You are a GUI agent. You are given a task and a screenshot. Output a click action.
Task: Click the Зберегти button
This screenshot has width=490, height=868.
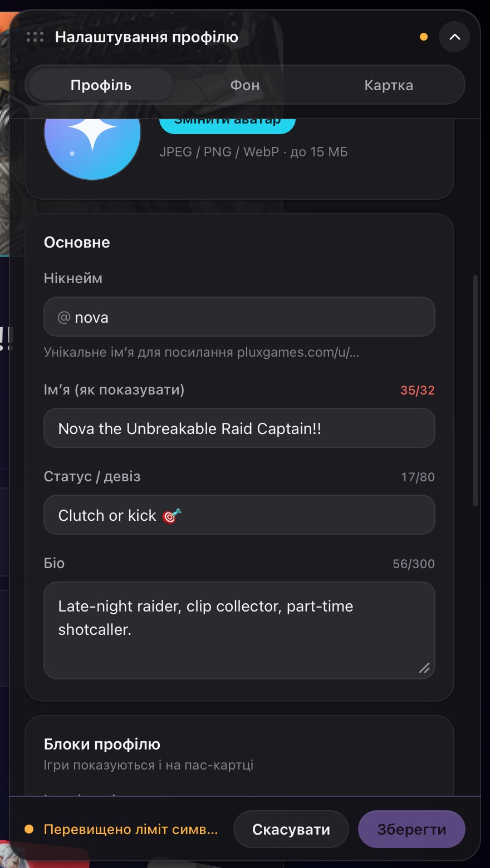pyautogui.click(x=411, y=829)
